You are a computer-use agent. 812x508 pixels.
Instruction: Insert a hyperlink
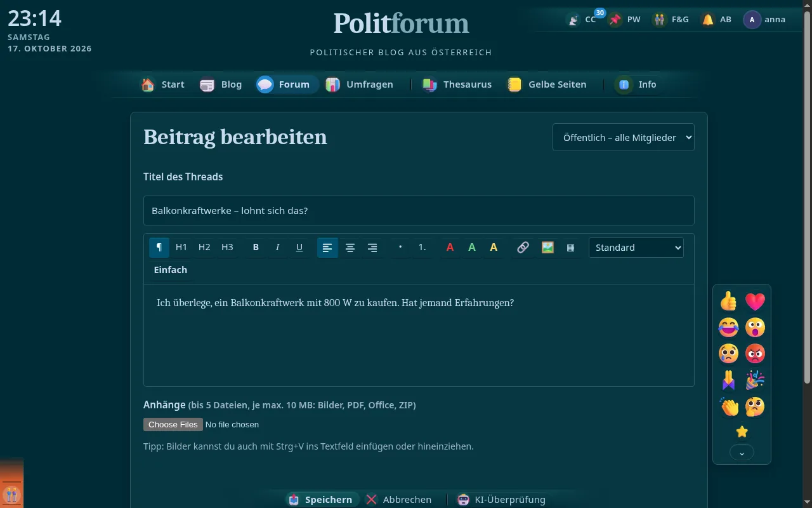point(523,248)
